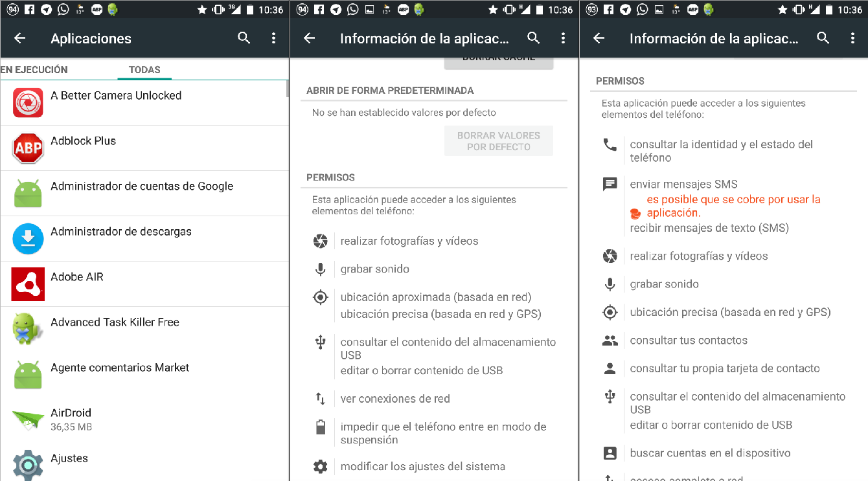The height and width of the screenshot is (481, 868).
Task: Tap Advanced Task Killer Free icon
Action: coord(28,329)
